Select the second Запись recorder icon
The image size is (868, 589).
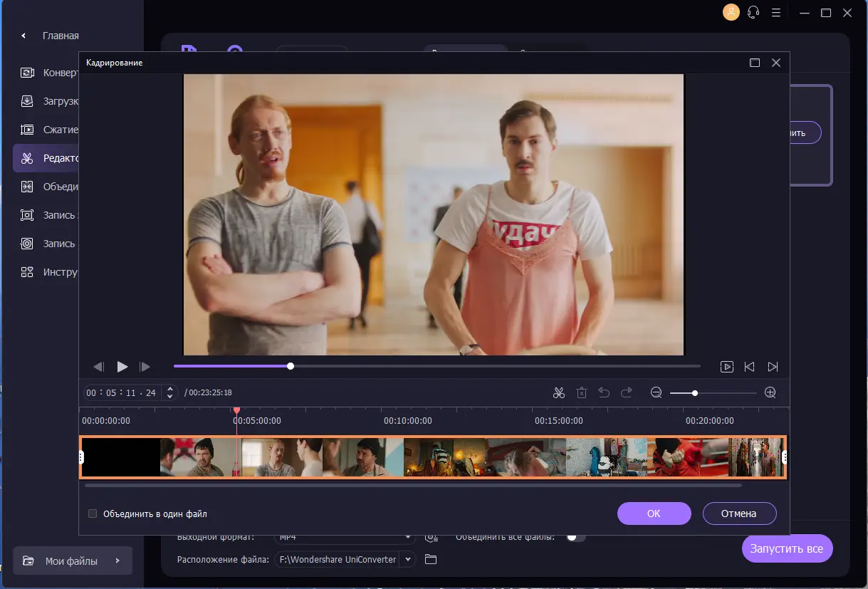(x=27, y=244)
